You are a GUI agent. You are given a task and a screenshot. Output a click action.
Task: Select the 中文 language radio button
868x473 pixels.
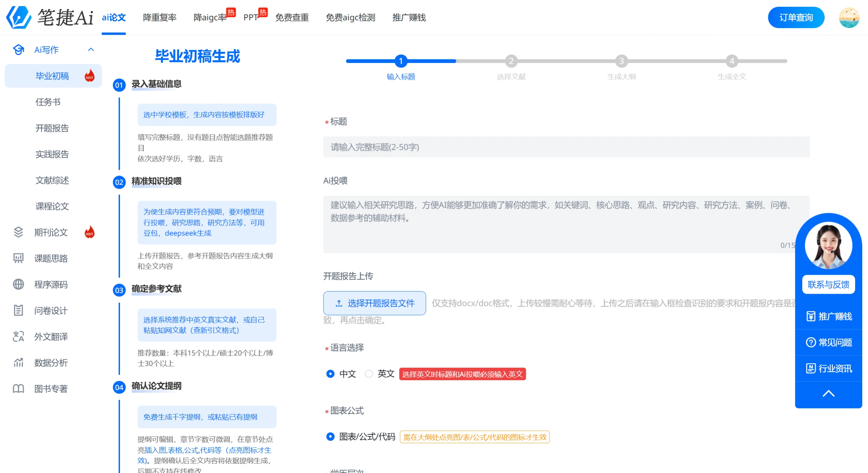(x=330, y=374)
